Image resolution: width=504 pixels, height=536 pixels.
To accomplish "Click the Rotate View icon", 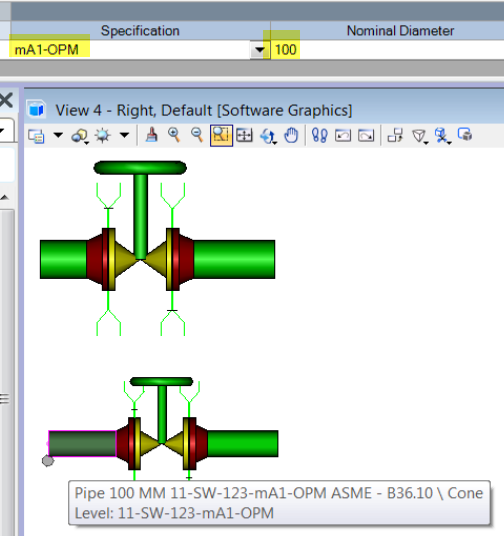I will coord(268,136).
